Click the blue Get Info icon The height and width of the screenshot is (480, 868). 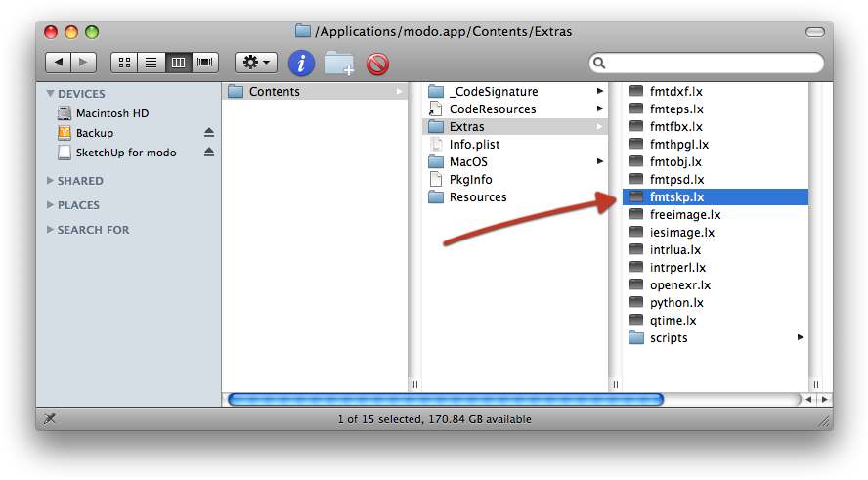click(x=301, y=64)
